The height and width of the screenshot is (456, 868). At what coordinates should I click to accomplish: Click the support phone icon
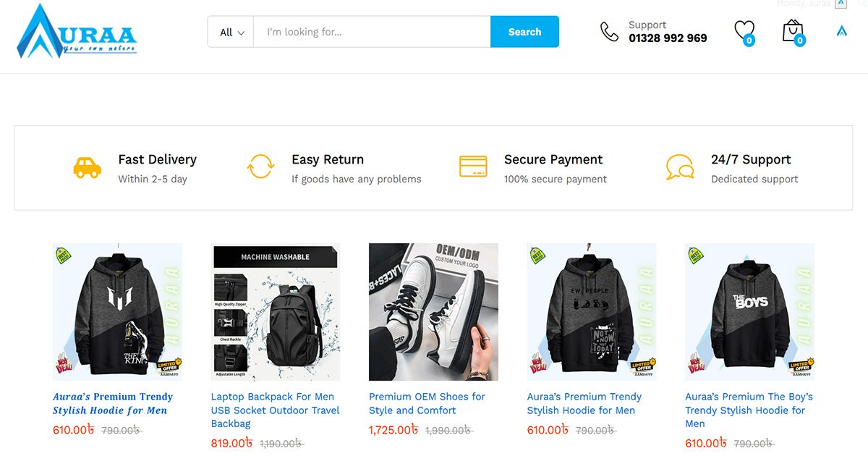609,32
